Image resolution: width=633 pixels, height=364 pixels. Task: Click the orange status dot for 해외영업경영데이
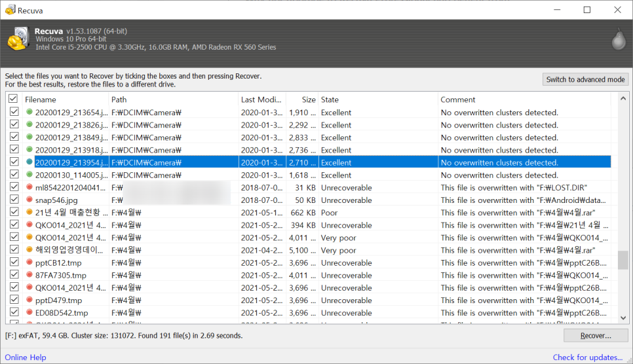coord(29,250)
